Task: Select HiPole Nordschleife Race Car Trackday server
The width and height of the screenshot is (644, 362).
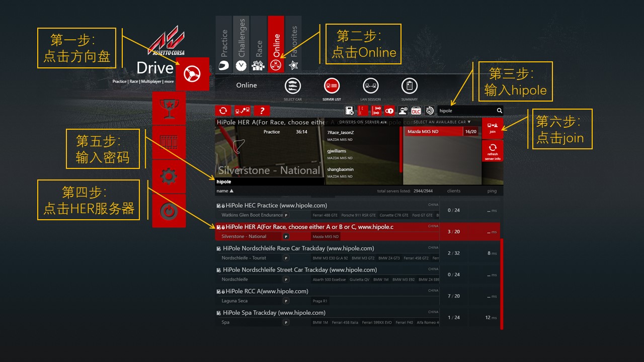Action: pos(358,253)
